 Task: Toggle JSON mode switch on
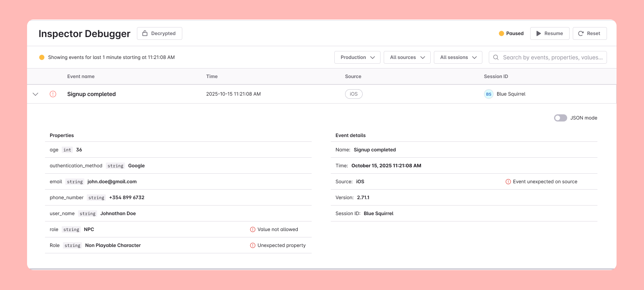pos(560,118)
